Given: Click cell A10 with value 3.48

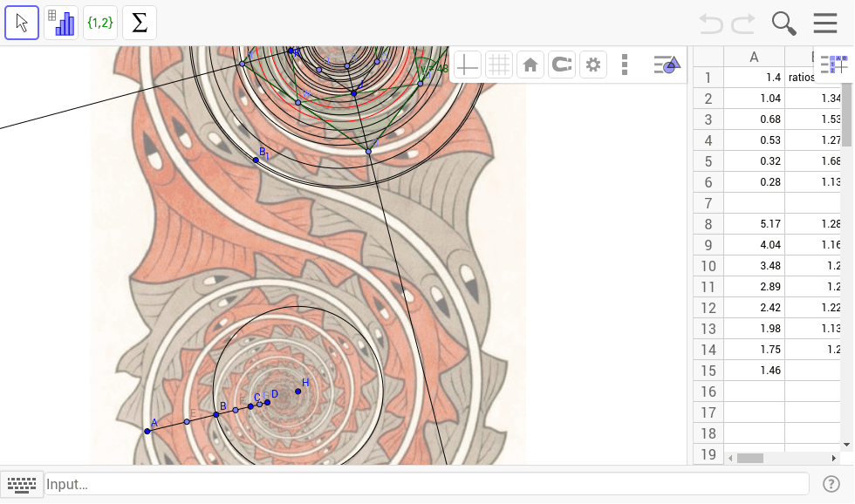Looking at the screenshot, I should pos(754,266).
